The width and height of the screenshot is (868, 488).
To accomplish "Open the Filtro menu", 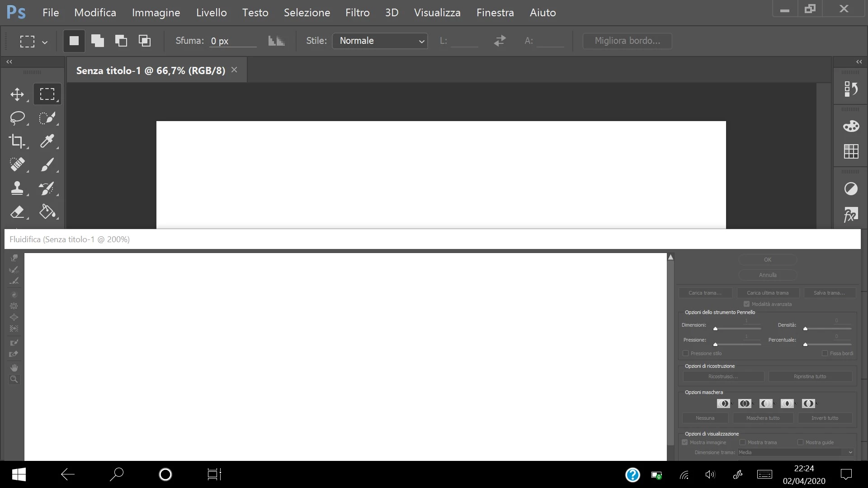I will [x=357, y=13].
